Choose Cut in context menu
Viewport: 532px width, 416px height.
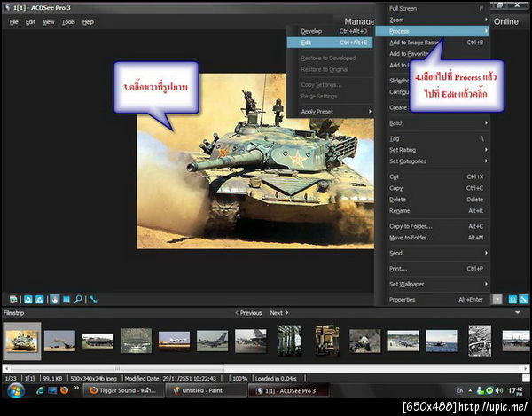[433, 177]
